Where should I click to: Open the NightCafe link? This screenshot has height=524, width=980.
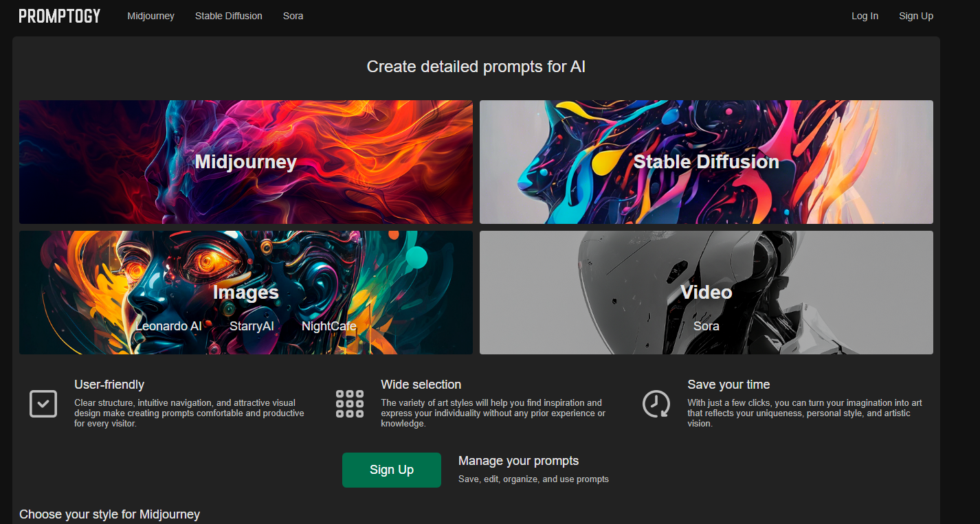[329, 326]
